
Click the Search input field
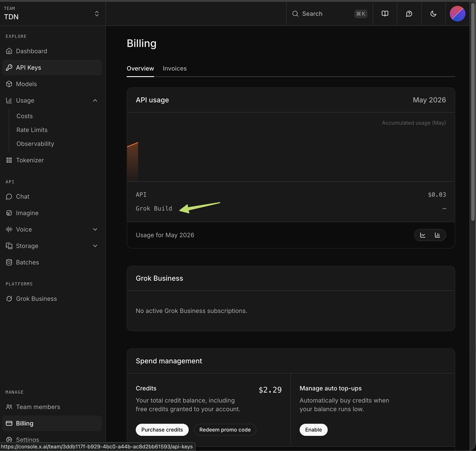coord(330,13)
